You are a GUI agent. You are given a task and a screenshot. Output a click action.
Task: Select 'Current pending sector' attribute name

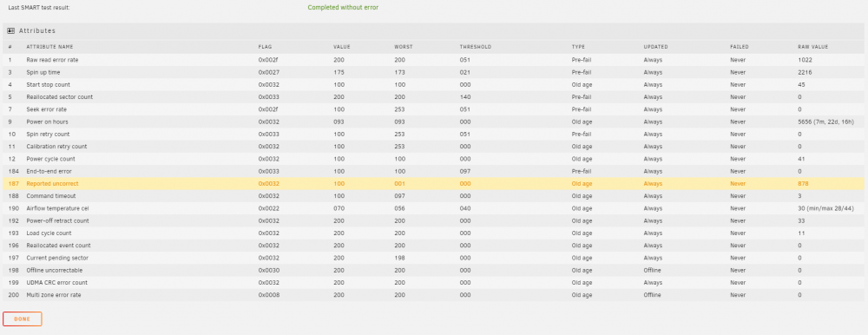(57, 258)
